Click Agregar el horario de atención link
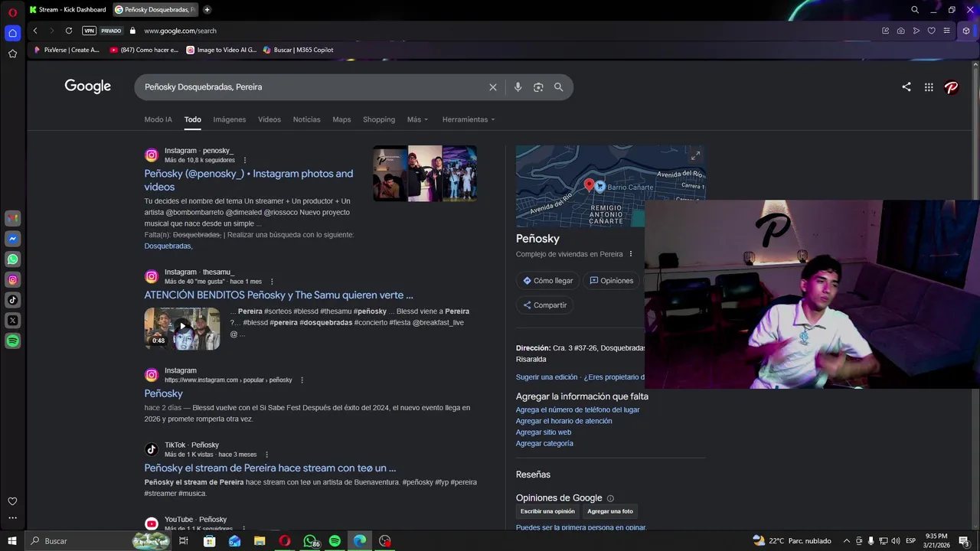The width and height of the screenshot is (980, 551). click(564, 421)
